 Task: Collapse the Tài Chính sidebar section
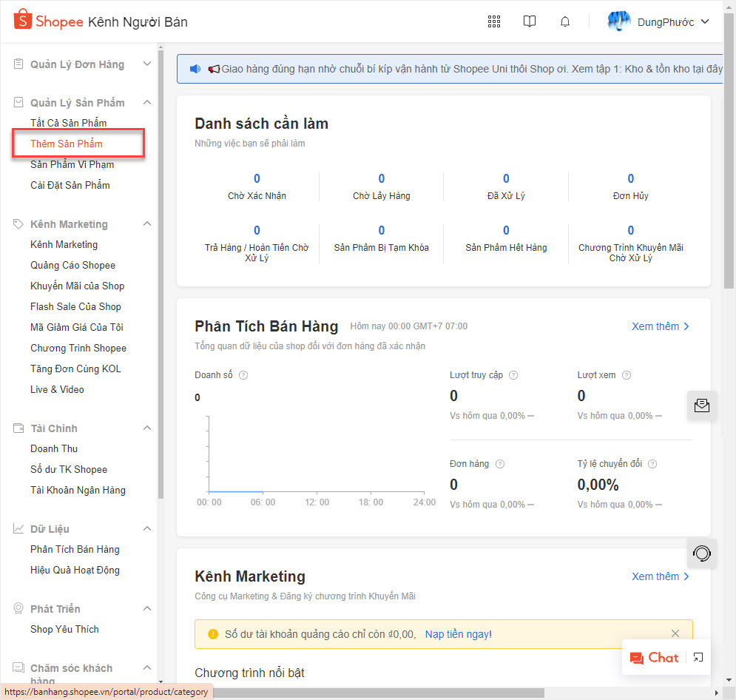tap(146, 428)
